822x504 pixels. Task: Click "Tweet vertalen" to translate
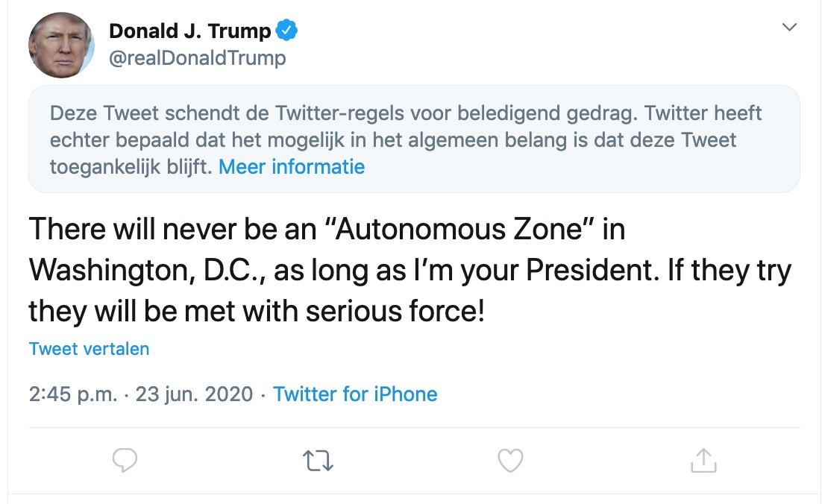89,349
